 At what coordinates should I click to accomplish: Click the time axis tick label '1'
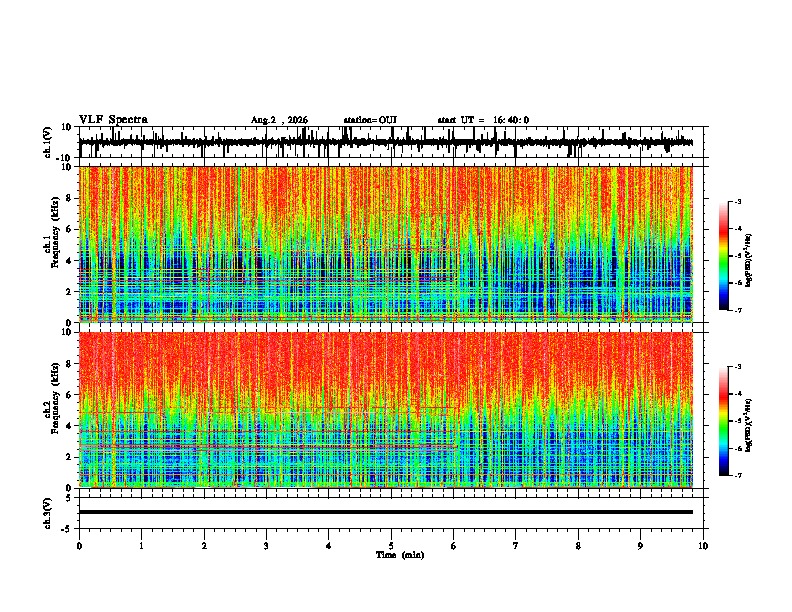(x=141, y=546)
